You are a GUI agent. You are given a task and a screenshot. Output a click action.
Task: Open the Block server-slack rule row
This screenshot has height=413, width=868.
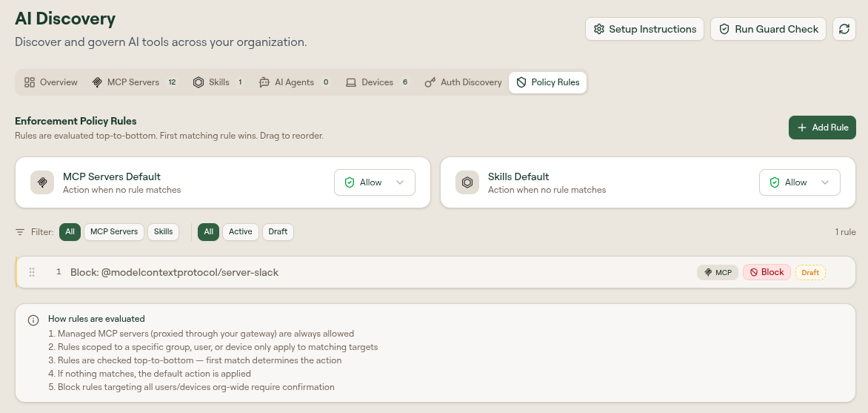point(435,272)
